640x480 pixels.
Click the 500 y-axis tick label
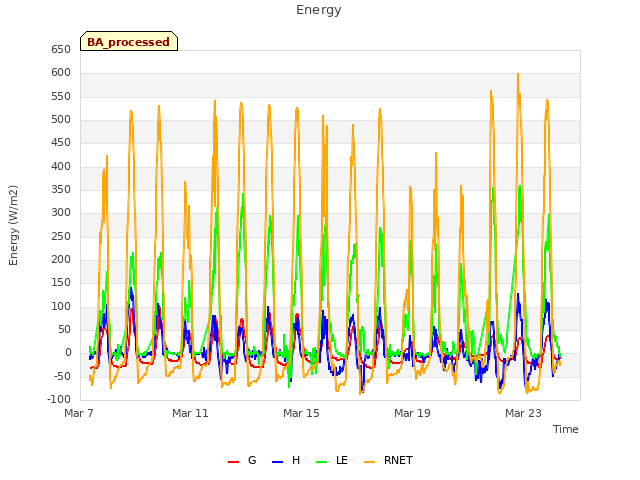coord(61,120)
